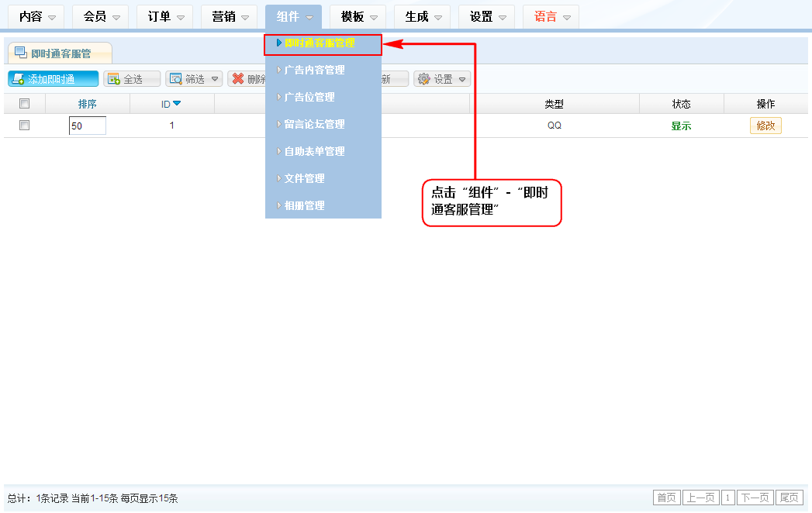Screen dimensions: 812x513
Task: Open 文件管理 menu entry
Action: coord(304,179)
